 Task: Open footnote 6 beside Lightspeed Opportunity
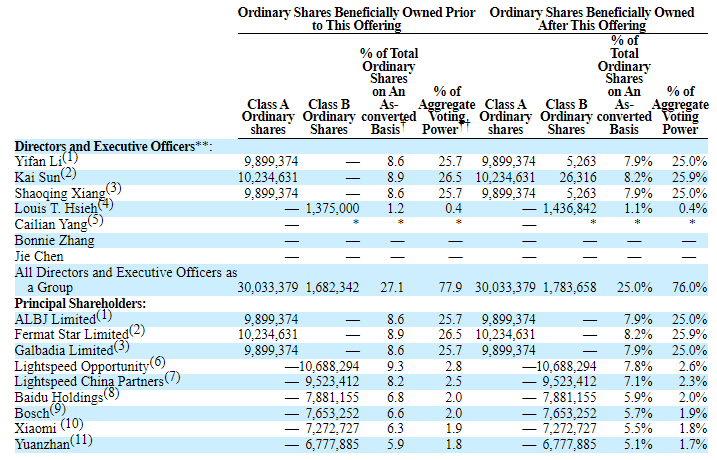158,361
